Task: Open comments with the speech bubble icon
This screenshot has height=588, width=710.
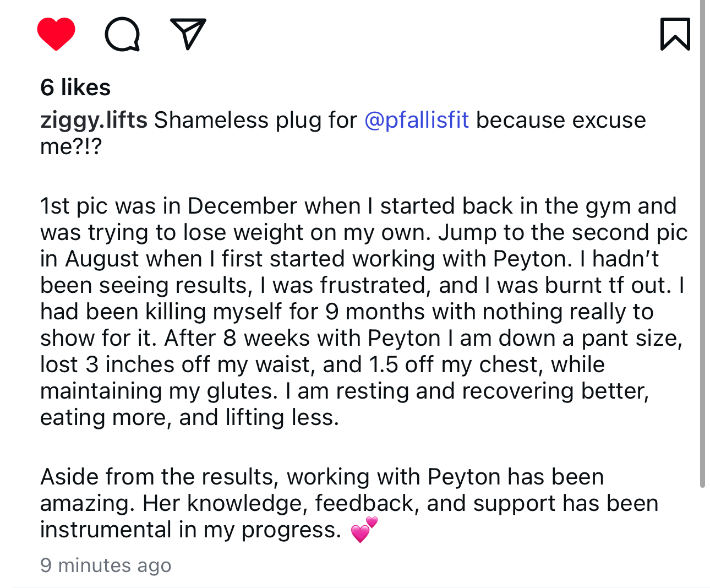Action: pos(122,34)
